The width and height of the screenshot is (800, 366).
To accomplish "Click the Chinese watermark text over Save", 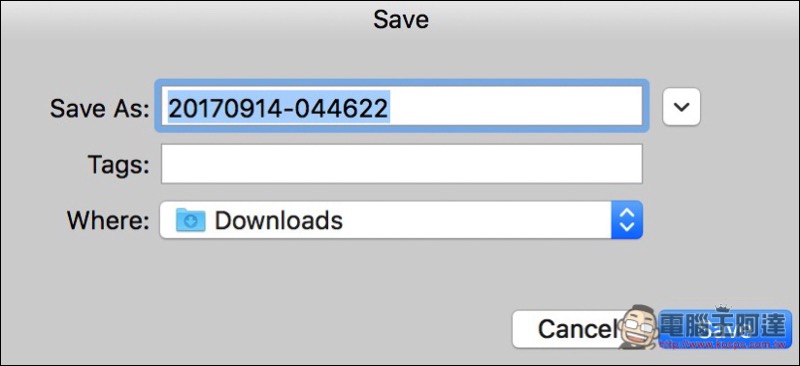I will pos(724,325).
